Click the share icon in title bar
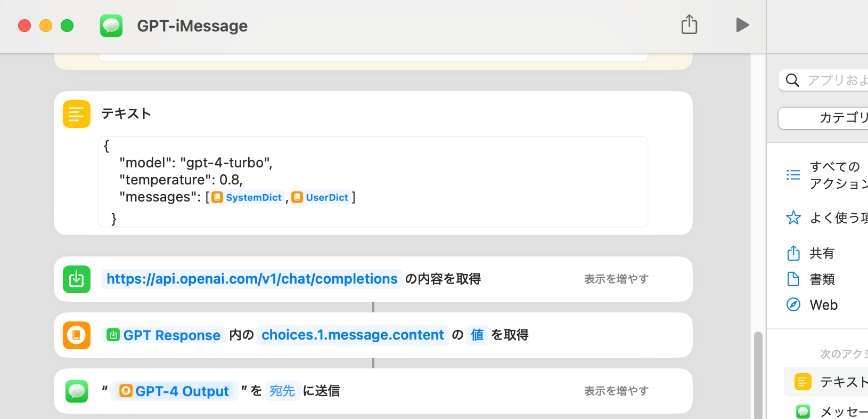 click(x=689, y=25)
